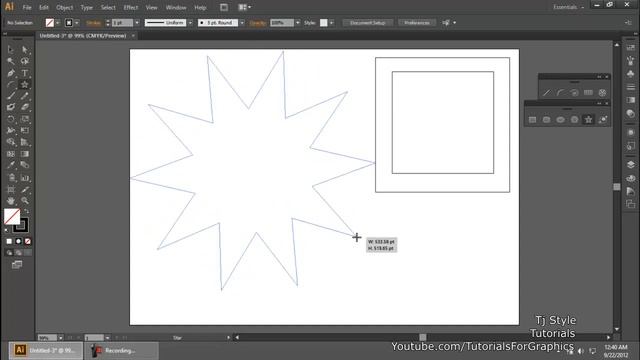Select the Column Graph tool

pyautogui.click(x=24, y=178)
